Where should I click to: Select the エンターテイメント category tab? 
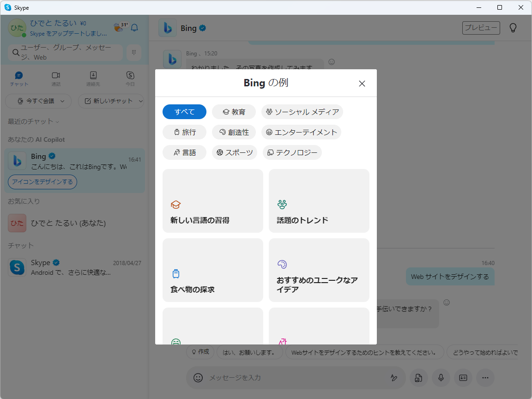click(x=301, y=132)
